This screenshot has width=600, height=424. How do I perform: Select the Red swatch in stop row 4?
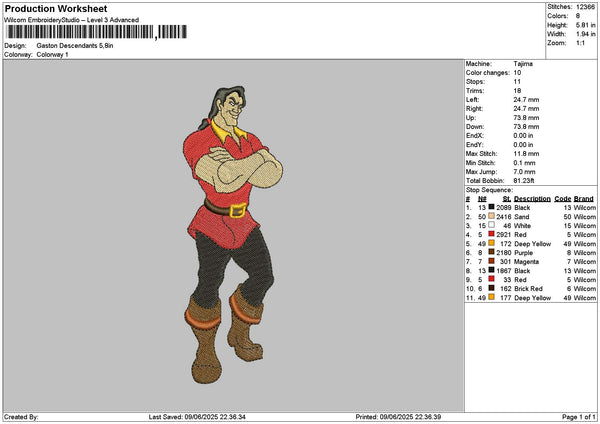pos(491,234)
